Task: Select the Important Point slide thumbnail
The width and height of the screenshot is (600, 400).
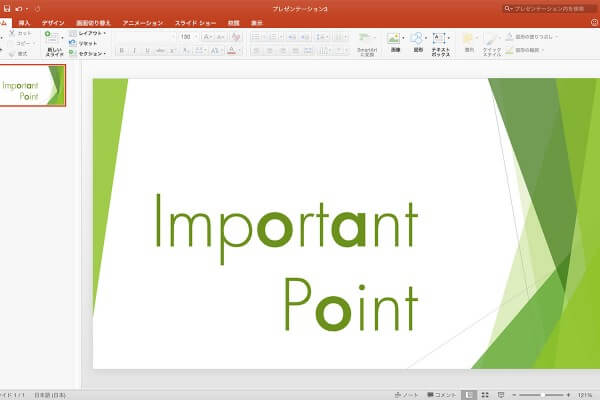Action: click(x=33, y=85)
